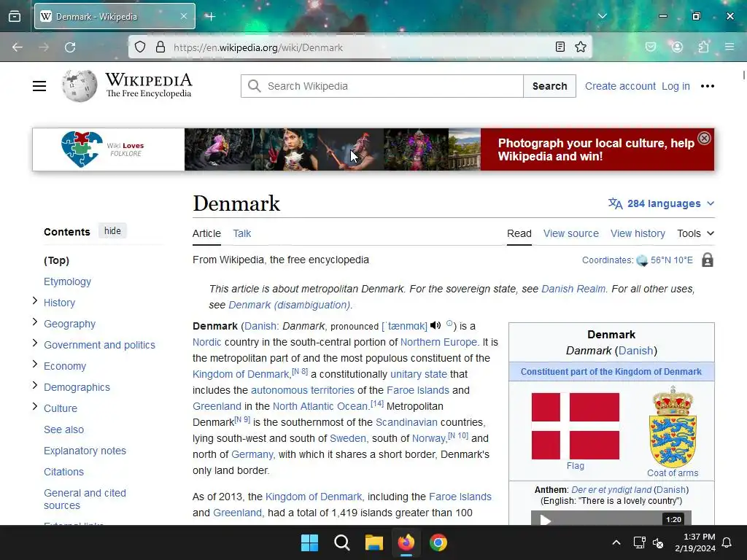Open the Denmark (disambiguation) link
This screenshot has height=560, width=747.
[289, 305]
